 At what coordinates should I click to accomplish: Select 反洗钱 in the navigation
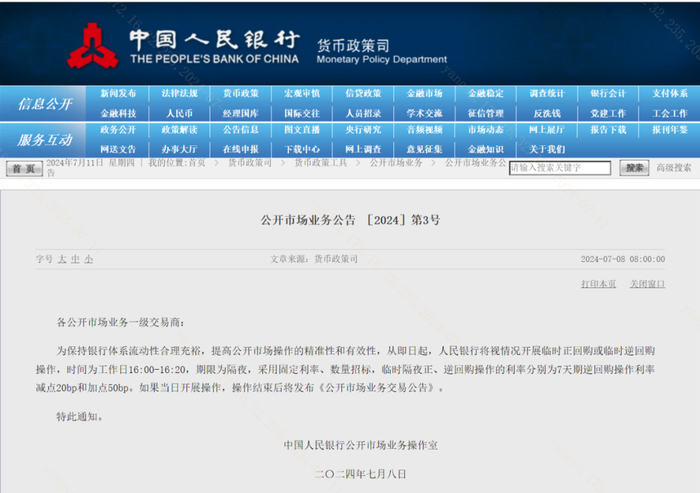pyautogui.click(x=547, y=113)
